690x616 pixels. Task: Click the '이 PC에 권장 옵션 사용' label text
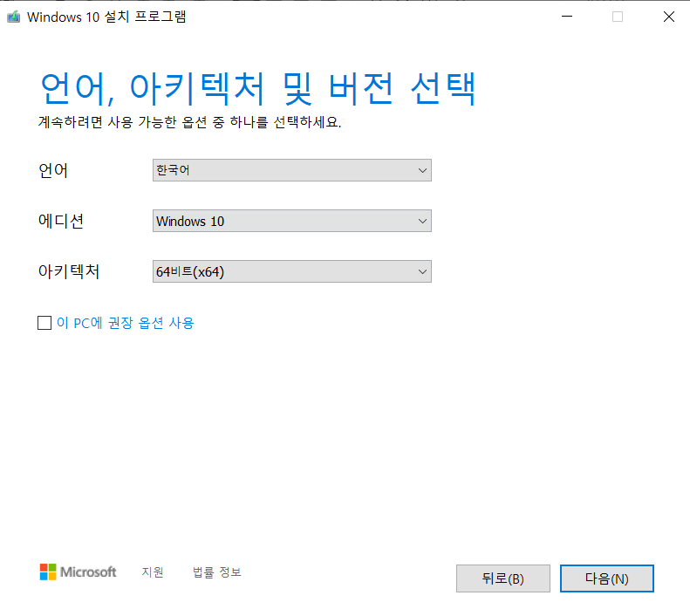[126, 323]
